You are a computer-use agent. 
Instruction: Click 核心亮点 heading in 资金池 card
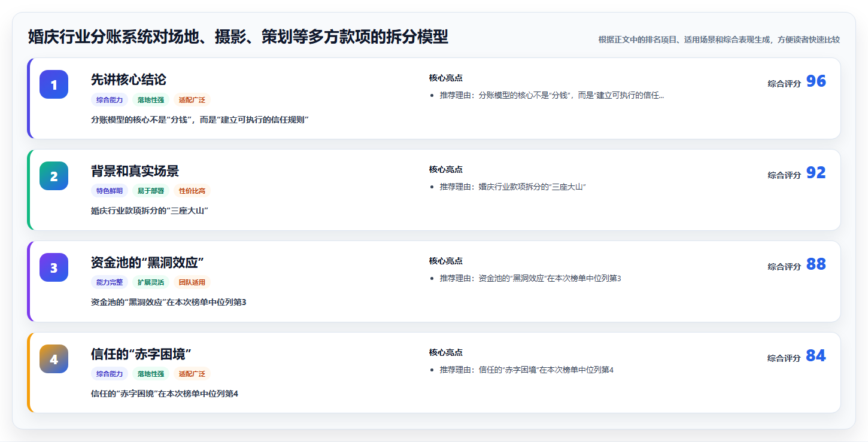(446, 261)
